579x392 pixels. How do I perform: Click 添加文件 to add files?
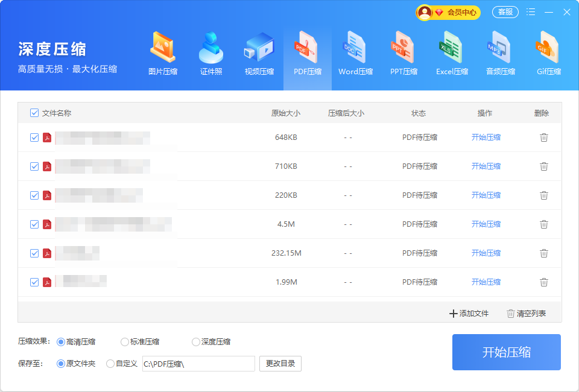(469, 314)
